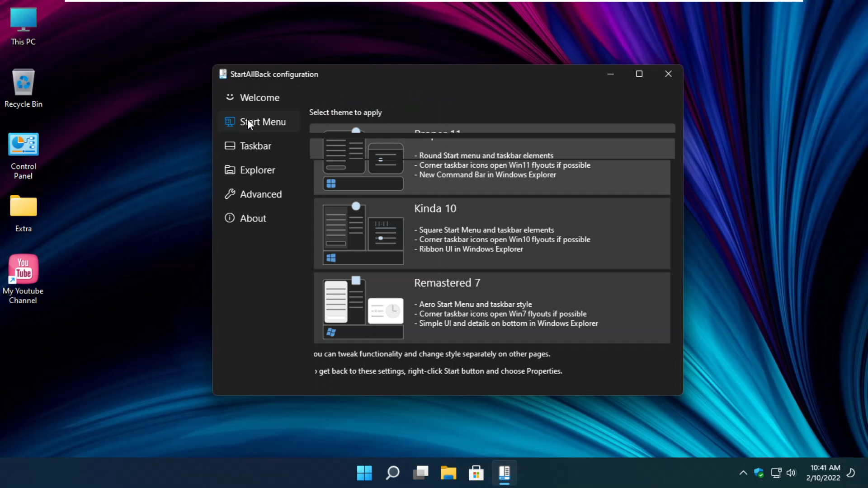868x488 pixels.
Task: Open the About page
Action: click(259, 218)
